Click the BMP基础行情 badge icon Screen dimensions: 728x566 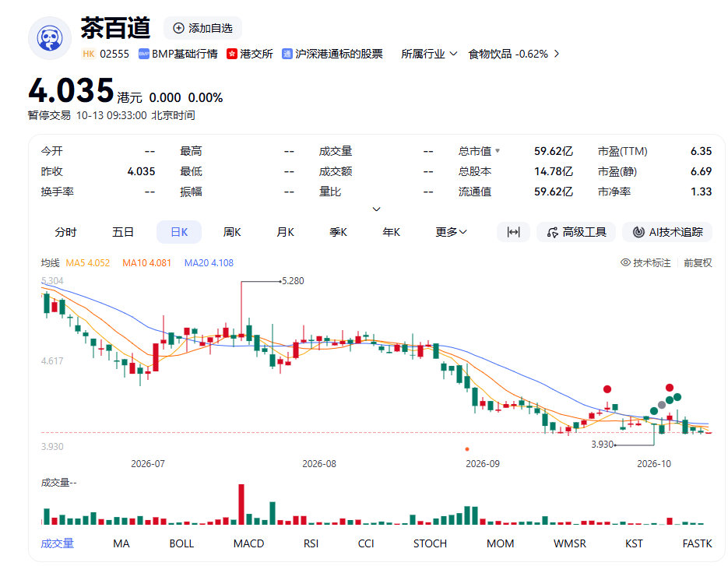coord(143,54)
